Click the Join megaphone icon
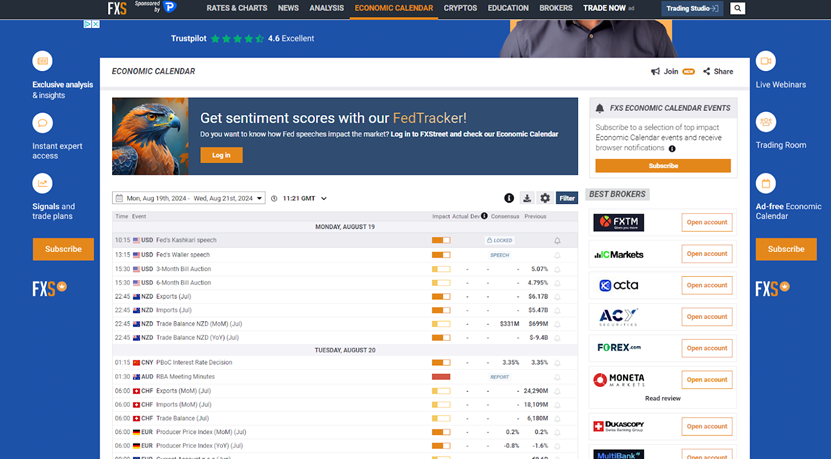 click(656, 72)
